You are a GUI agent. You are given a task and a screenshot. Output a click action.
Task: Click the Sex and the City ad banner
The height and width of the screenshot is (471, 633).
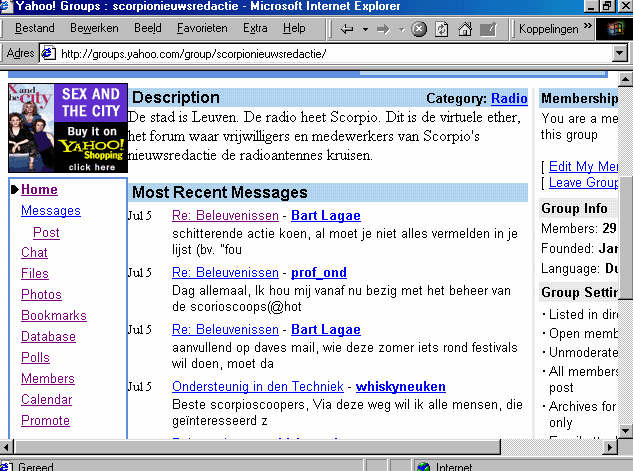pos(68,128)
